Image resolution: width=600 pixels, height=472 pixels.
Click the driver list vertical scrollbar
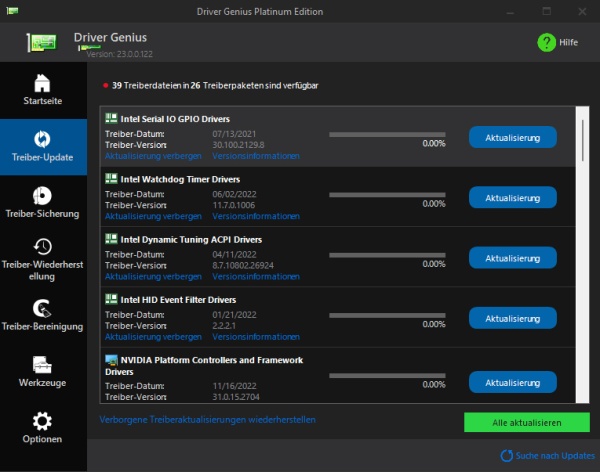coord(582,255)
